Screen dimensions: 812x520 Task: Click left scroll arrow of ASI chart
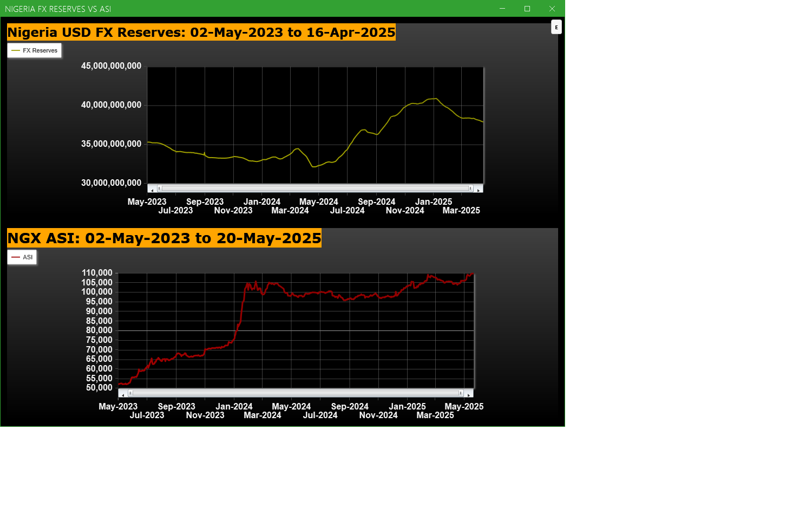click(x=123, y=394)
